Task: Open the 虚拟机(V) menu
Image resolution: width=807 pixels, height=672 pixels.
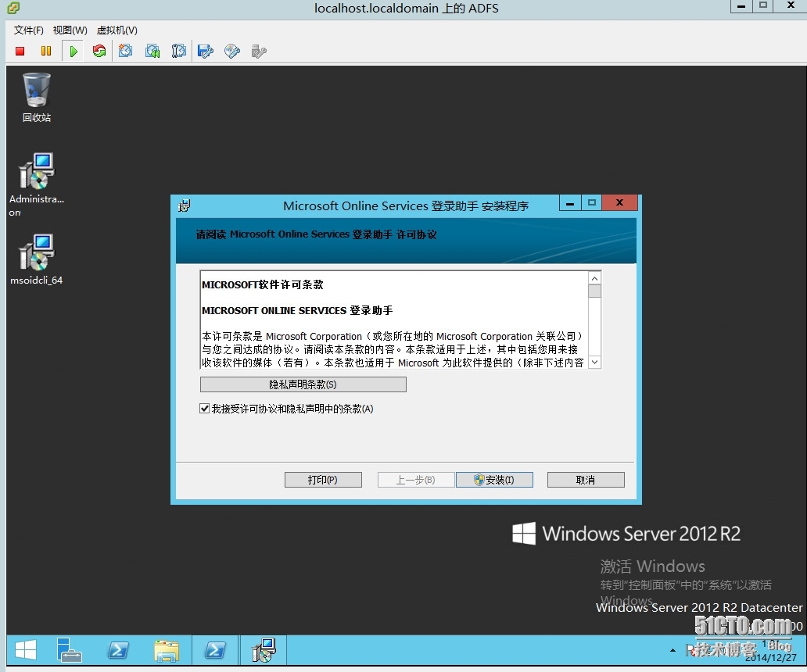Action: coord(117,30)
